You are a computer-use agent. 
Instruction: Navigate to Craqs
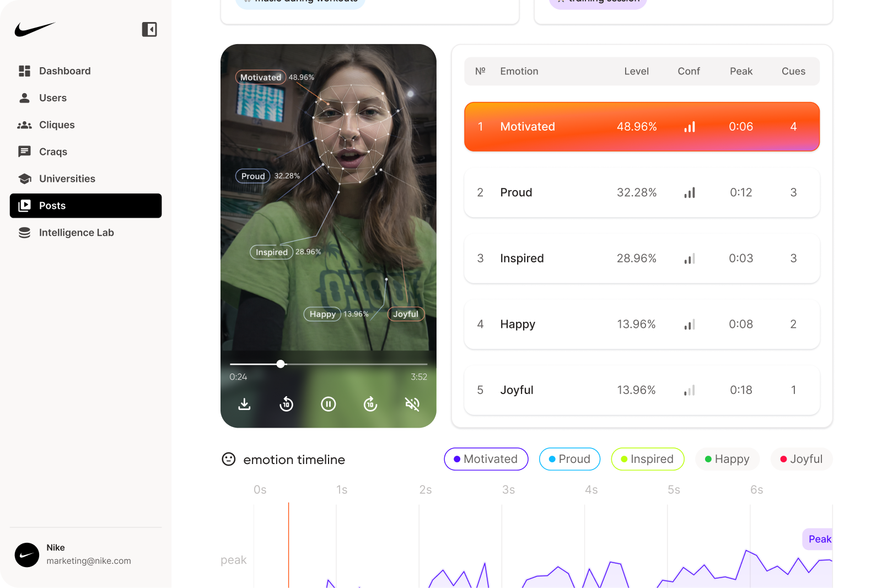[85, 152]
